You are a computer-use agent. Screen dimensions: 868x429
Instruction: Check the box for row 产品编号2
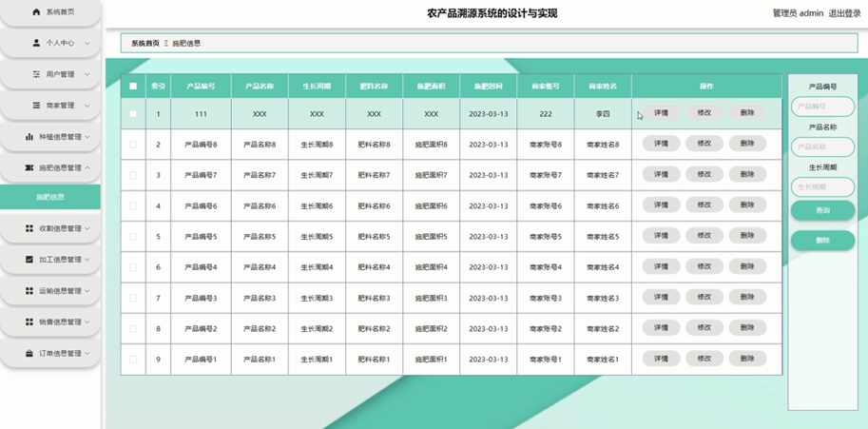(x=133, y=329)
